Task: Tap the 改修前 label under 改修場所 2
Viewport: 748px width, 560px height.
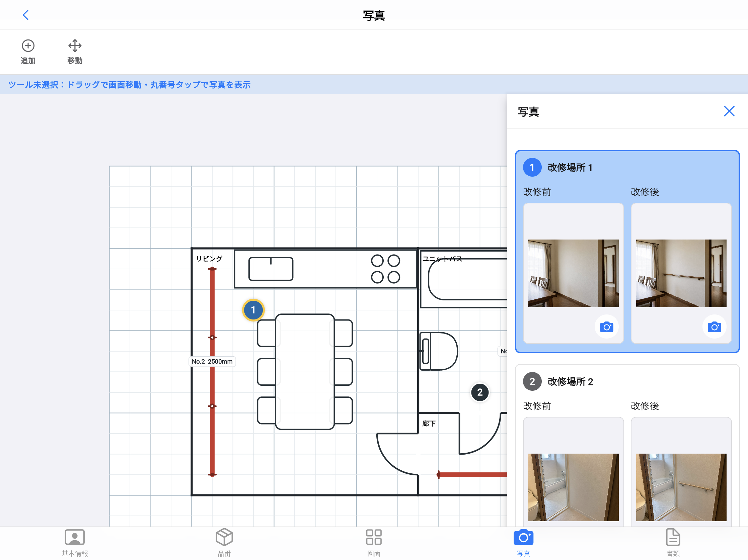Action: coord(537,406)
